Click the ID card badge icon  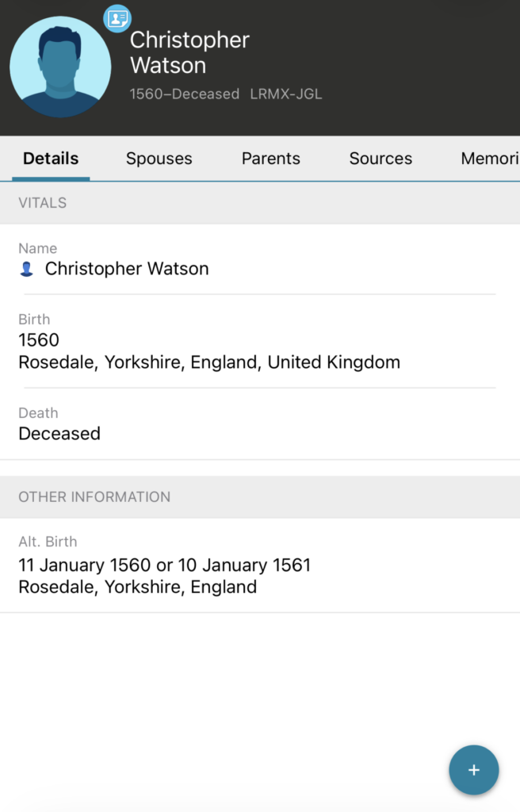(x=117, y=17)
